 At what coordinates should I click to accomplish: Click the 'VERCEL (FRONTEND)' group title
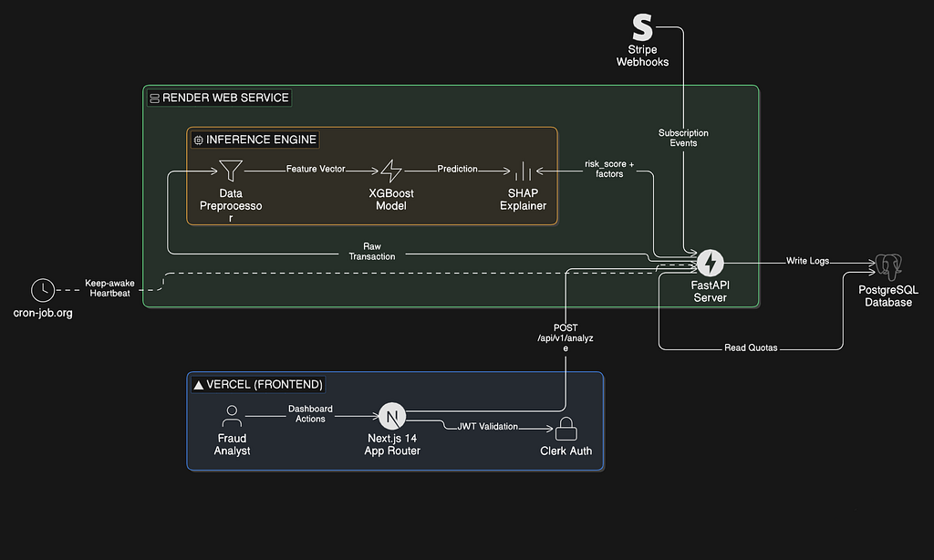pos(265,384)
